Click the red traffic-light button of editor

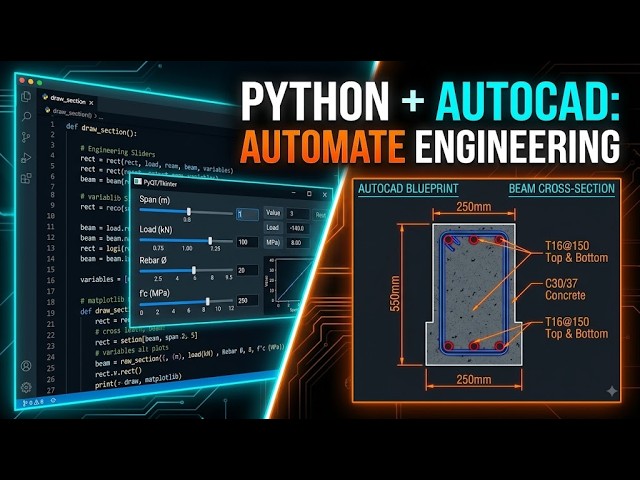tap(22, 80)
